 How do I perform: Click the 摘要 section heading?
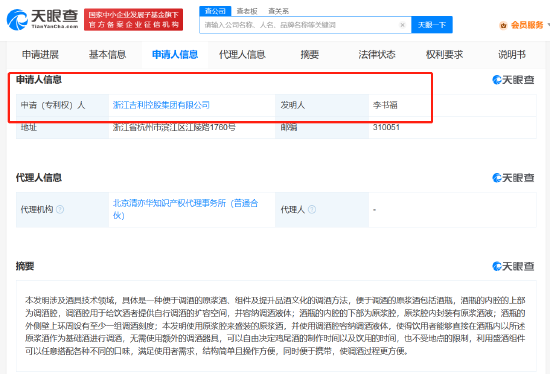click(x=25, y=266)
